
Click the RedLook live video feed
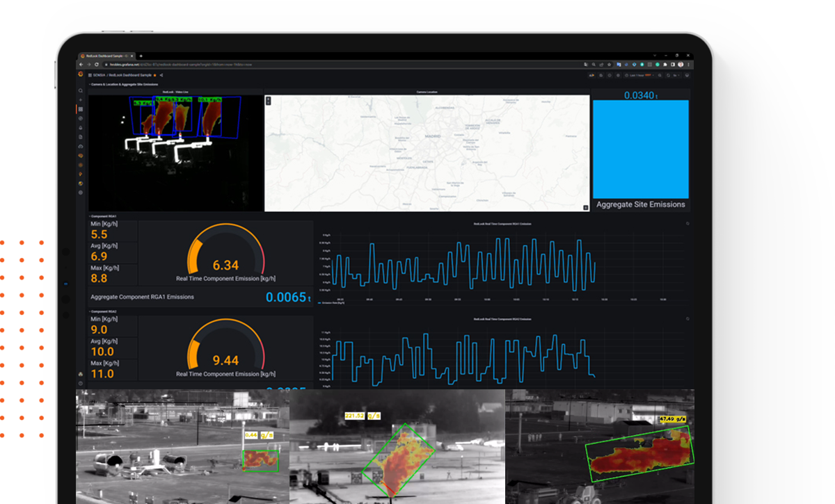pos(176,153)
